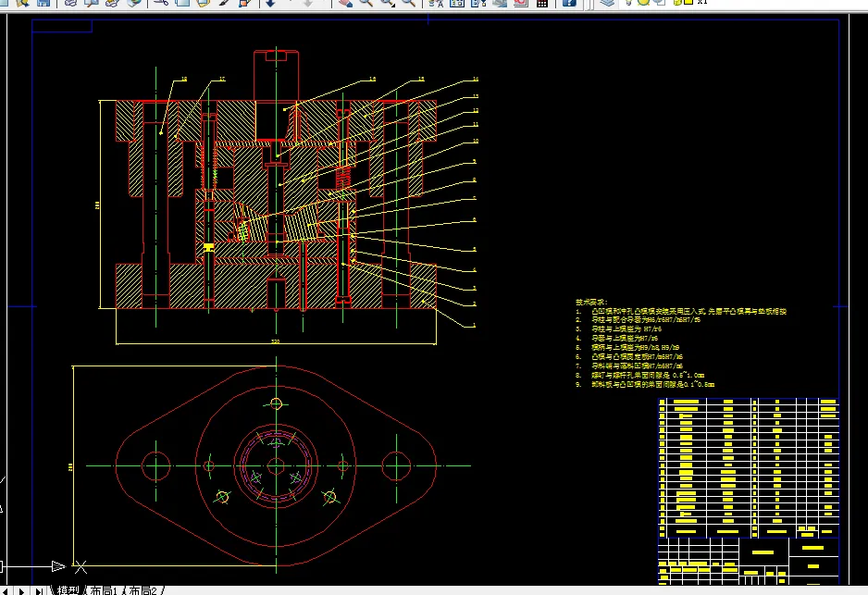This screenshot has height=595, width=868.
Task: Click the Match Properties paintbrush icon
Action: point(224,3)
